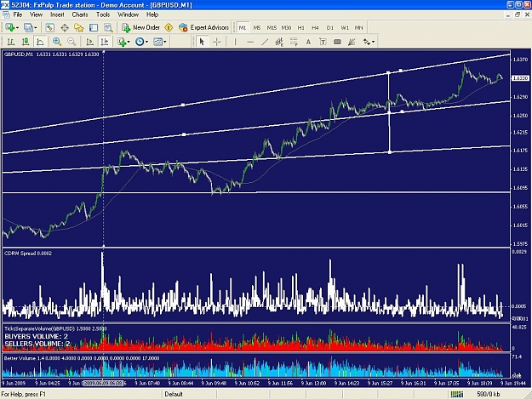
Task: Select the W1 timeframe
Action: [345, 28]
